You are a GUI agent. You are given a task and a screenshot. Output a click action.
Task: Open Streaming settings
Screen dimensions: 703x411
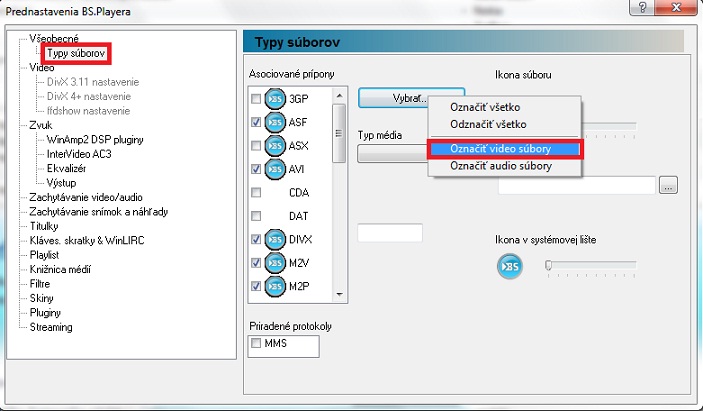pyautogui.click(x=51, y=327)
